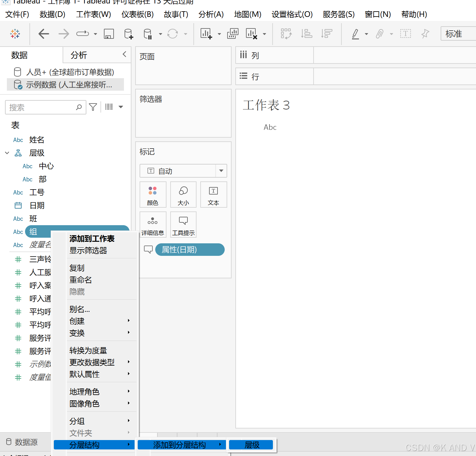This screenshot has height=456, width=476.
Task: Select the 工号 field
Action: tap(37, 192)
